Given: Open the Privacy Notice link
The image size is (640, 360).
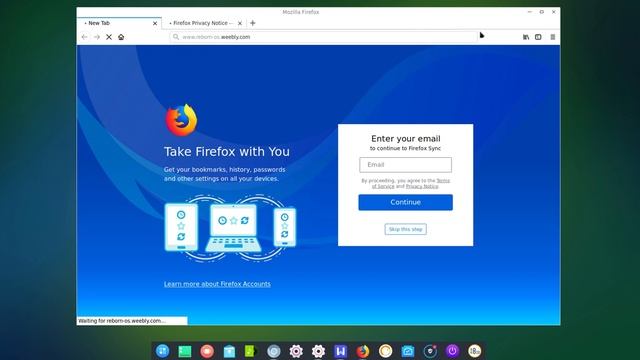Looking at the screenshot, I should coord(422,186).
